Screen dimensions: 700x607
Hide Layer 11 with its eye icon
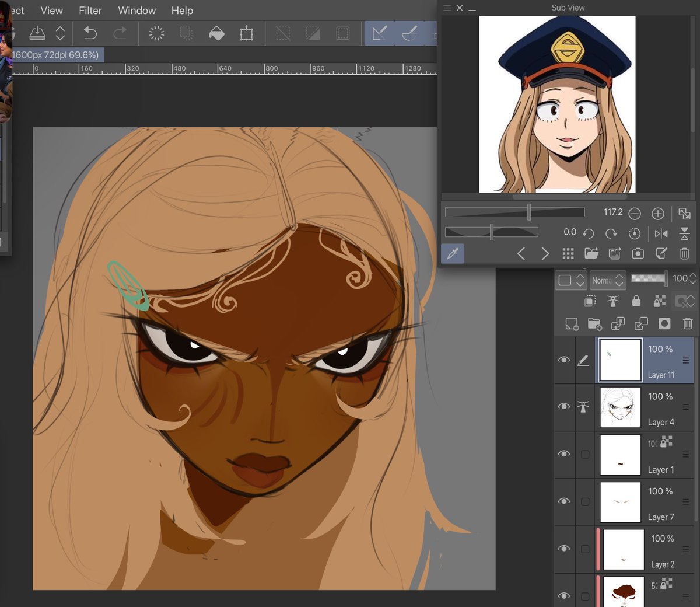pos(564,360)
